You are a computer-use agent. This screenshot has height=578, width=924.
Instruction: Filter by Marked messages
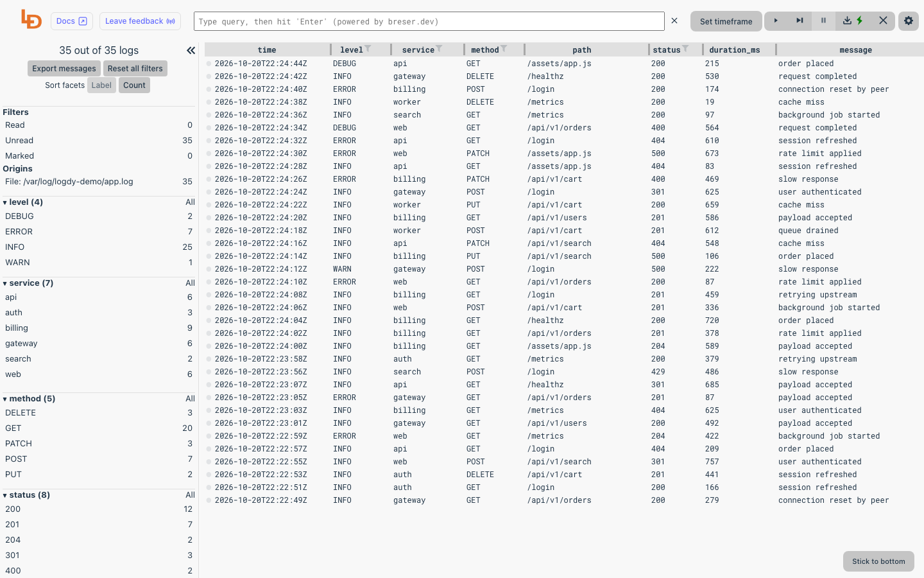pos(99,156)
